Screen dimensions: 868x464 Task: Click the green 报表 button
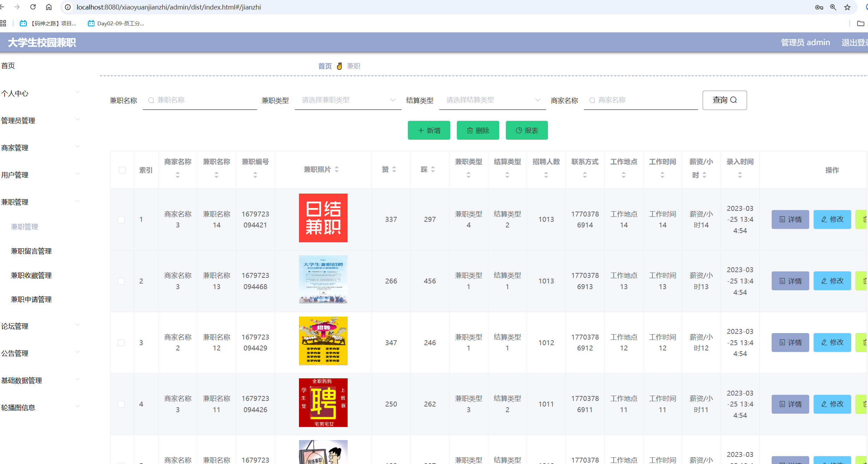click(x=527, y=130)
